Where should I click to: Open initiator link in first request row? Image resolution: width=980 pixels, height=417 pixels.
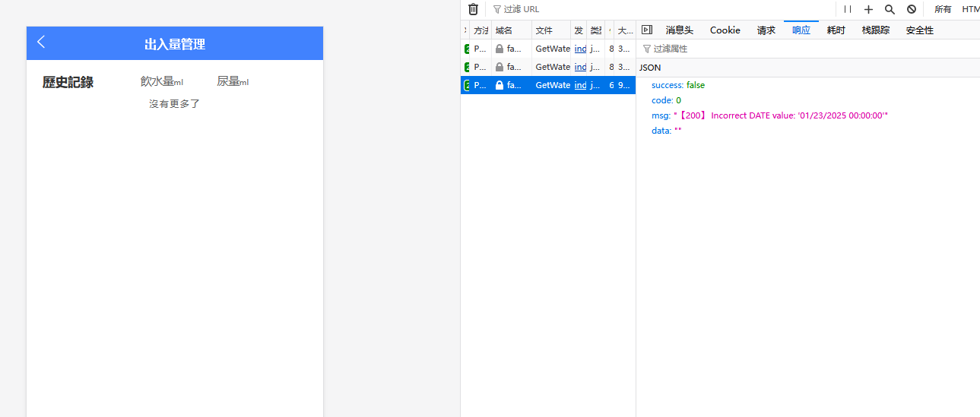(580, 49)
